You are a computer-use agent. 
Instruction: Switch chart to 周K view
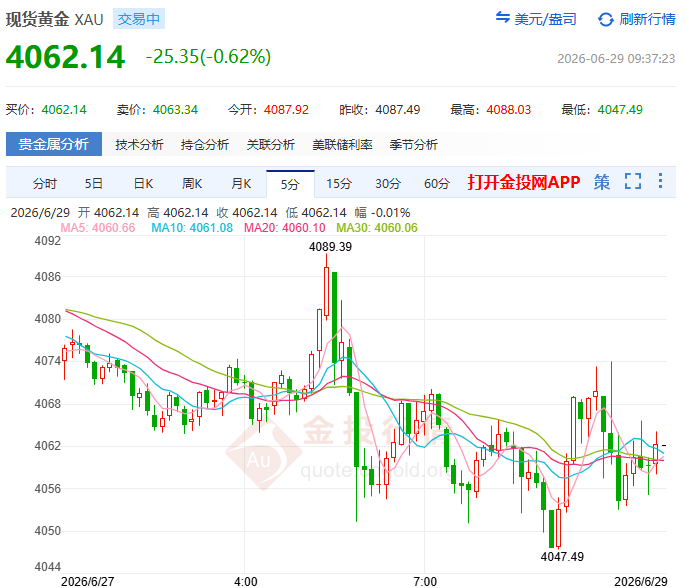tap(192, 184)
